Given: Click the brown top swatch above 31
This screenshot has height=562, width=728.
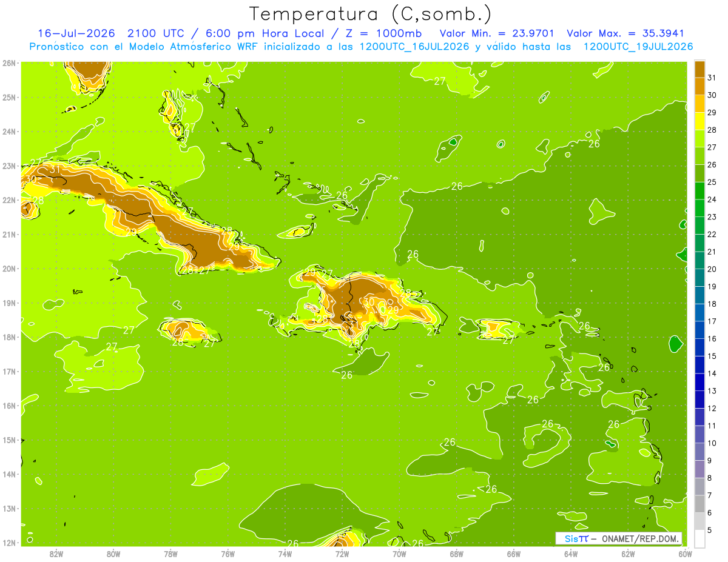Looking at the screenshot, I should coord(699,69).
